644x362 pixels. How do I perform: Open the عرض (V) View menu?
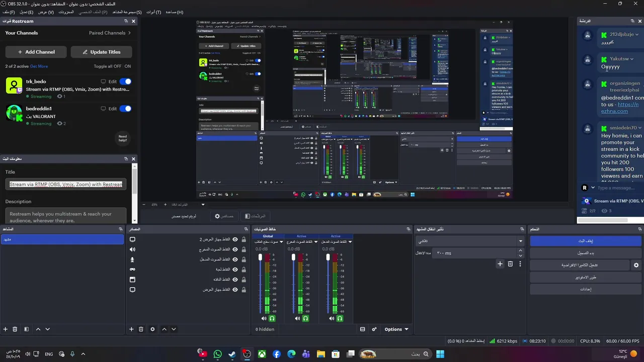click(x=46, y=12)
